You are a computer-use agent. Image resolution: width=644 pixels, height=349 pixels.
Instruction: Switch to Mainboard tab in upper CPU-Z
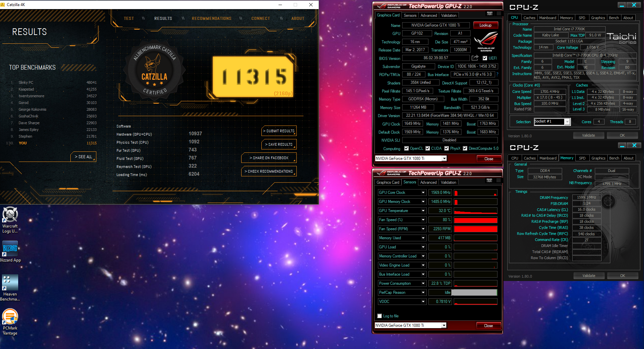pos(548,18)
